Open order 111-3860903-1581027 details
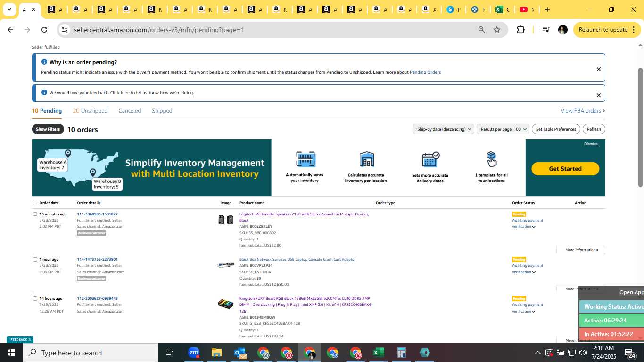 coord(97,214)
